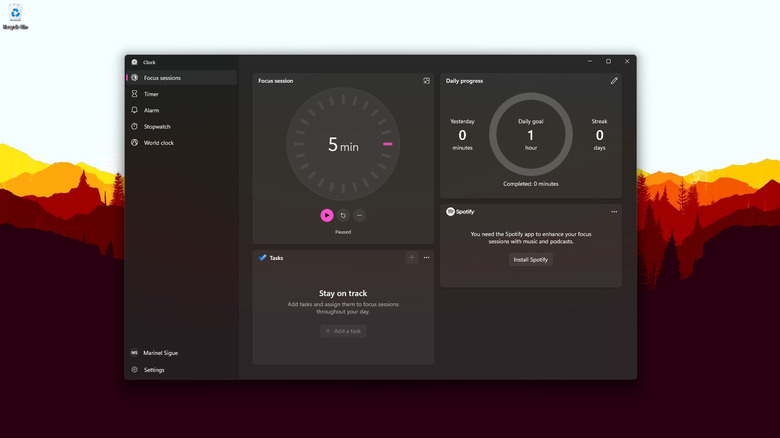Click the blue Tasks checkmark icon
This screenshot has width=780, height=438.
pyautogui.click(x=263, y=258)
